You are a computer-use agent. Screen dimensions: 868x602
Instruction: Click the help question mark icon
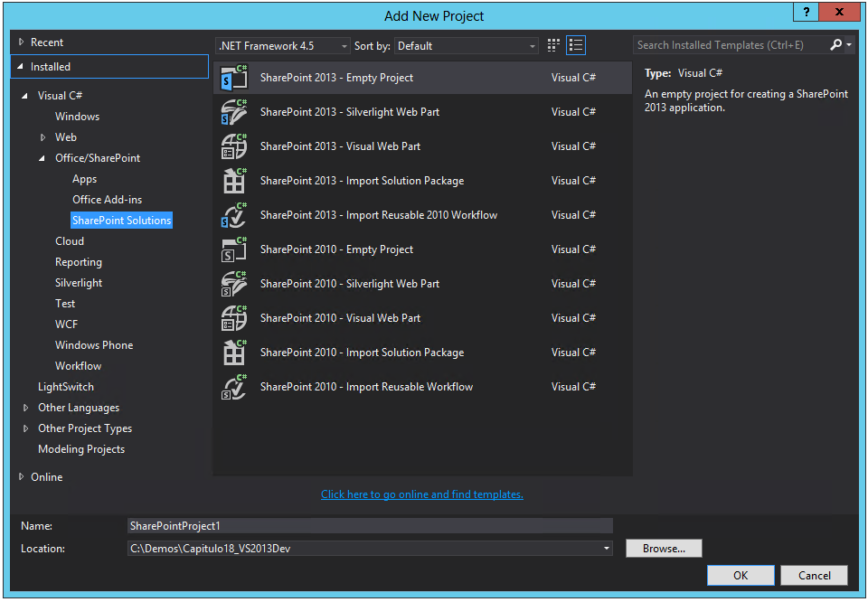click(806, 12)
